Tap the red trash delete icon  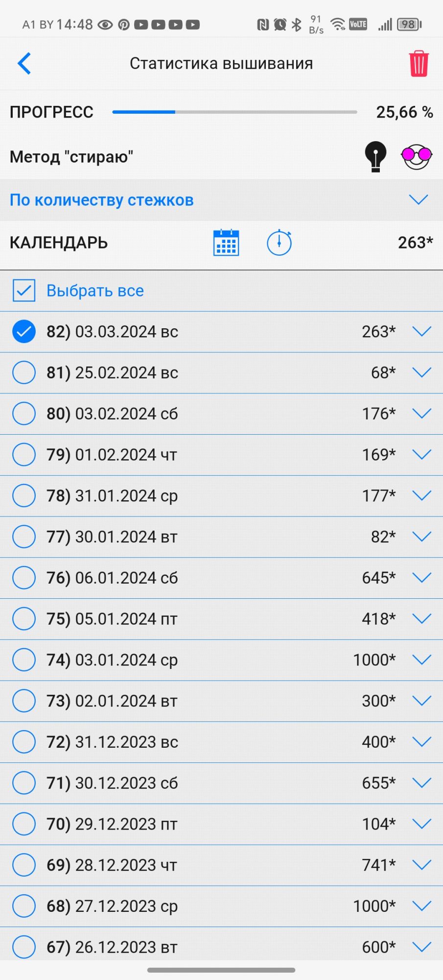[419, 64]
